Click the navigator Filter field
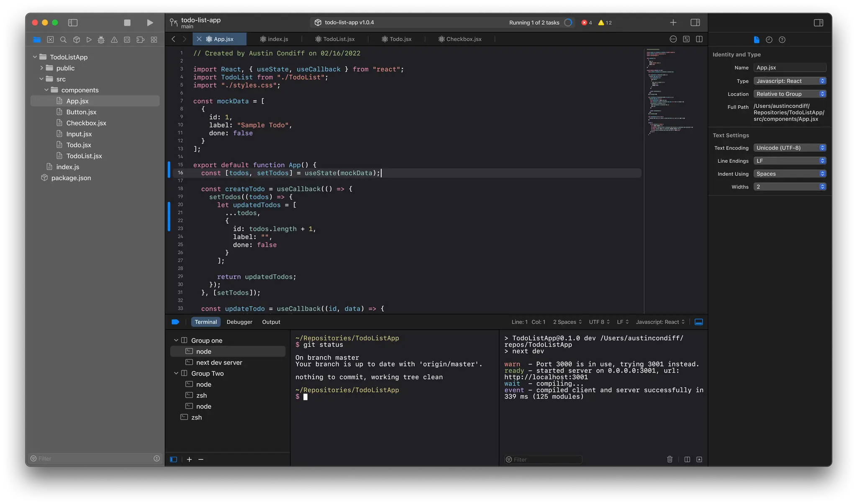 point(95,458)
